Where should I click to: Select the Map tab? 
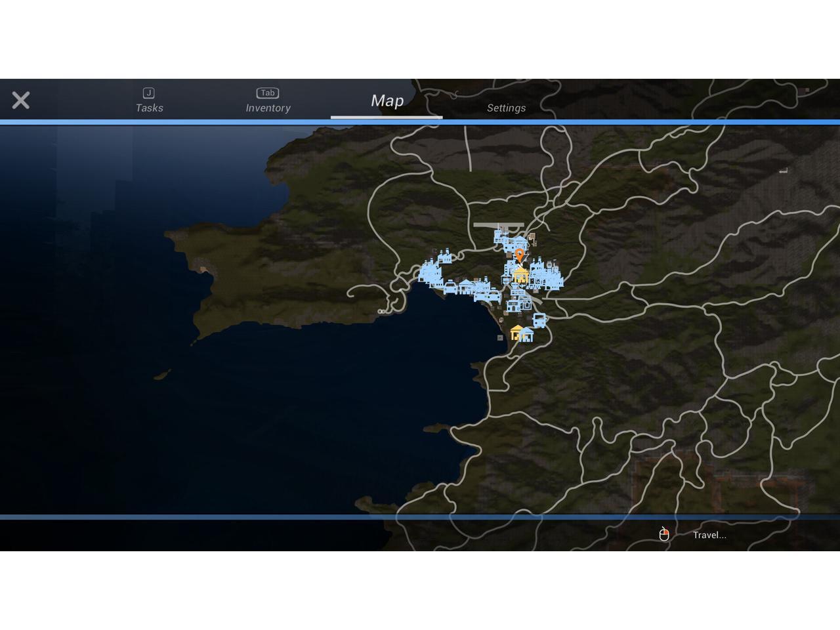[387, 100]
